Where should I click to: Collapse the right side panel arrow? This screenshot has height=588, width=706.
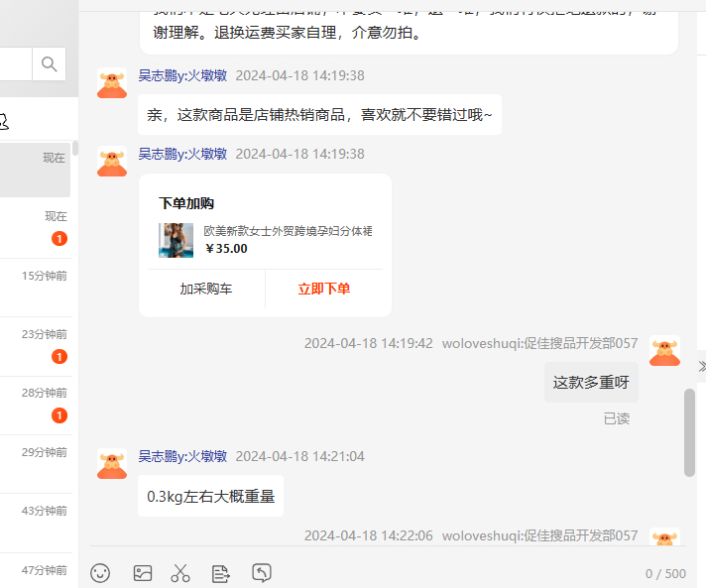click(x=701, y=366)
